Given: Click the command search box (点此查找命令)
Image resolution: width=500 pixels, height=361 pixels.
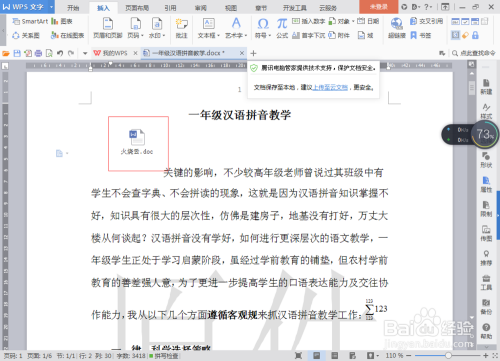Looking at the screenshot, I should 474,53.
